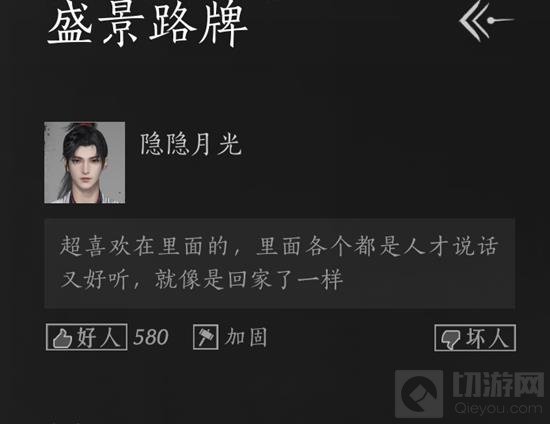Vote 坏人 on this signpost message
The width and height of the screenshot is (550, 424).
[x=475, y=338]
